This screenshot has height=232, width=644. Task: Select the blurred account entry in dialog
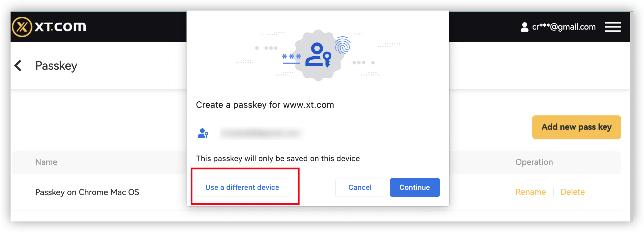coord(261,133)
